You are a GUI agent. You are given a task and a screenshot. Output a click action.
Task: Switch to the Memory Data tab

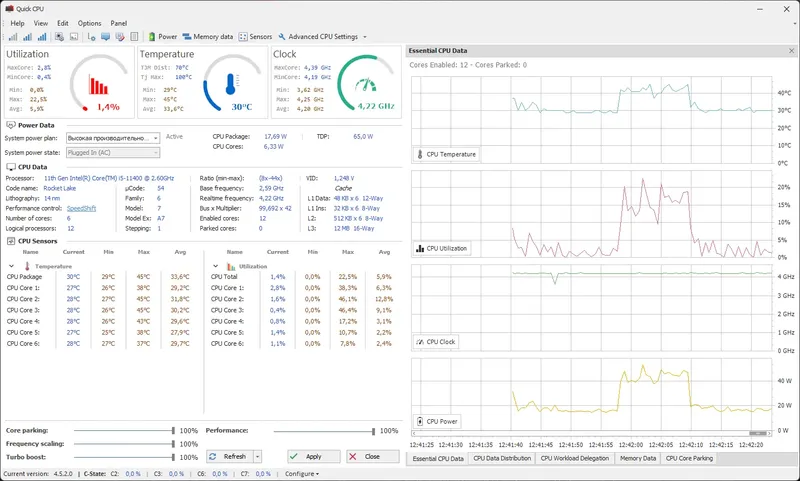(638, 458)
